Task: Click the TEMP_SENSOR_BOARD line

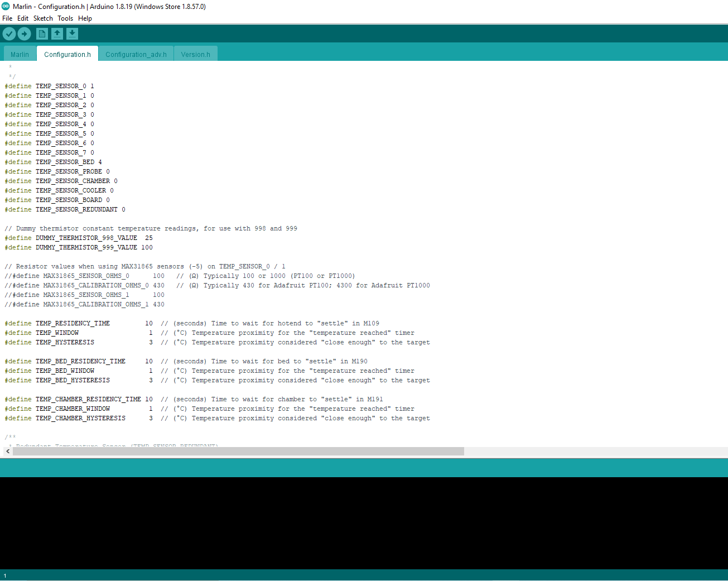Action: click(x=57, y=200)
